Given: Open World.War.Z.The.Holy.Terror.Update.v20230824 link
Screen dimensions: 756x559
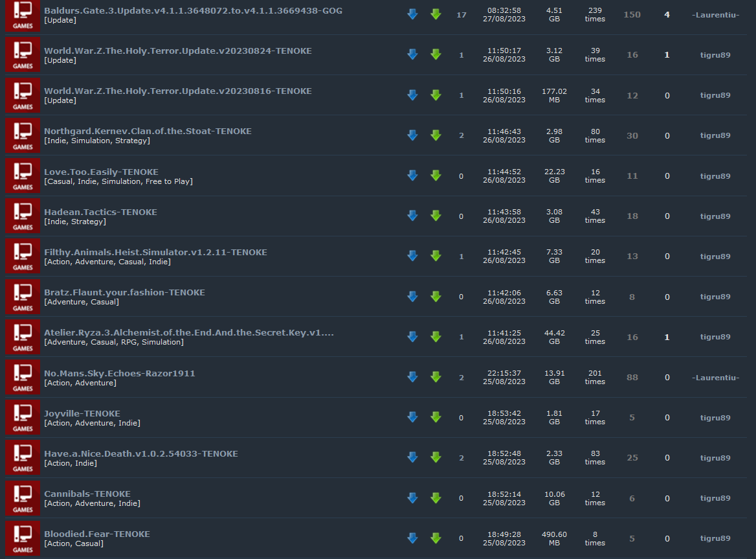Looking at the screenshot, I should (x=178, y=51).
